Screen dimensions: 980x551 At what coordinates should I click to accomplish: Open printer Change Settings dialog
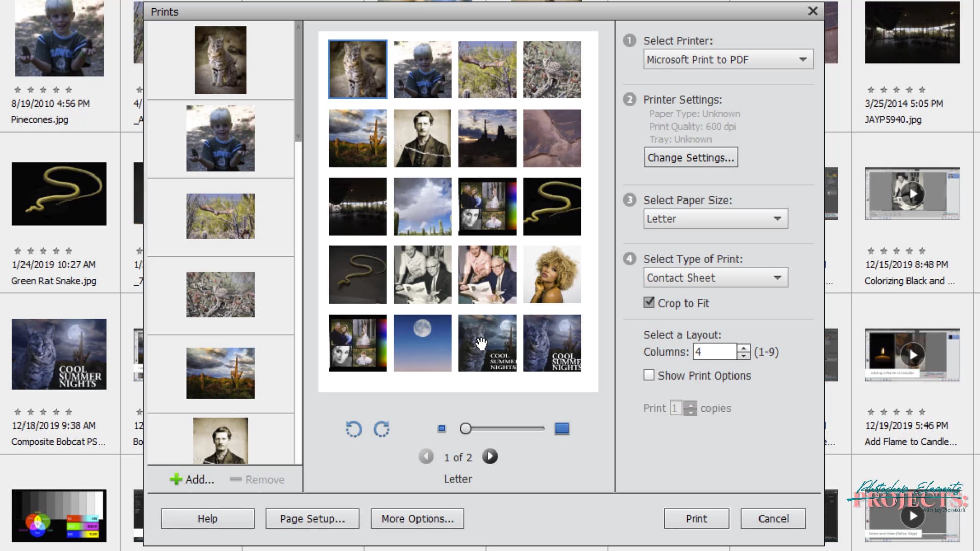[x=691, y=157]
